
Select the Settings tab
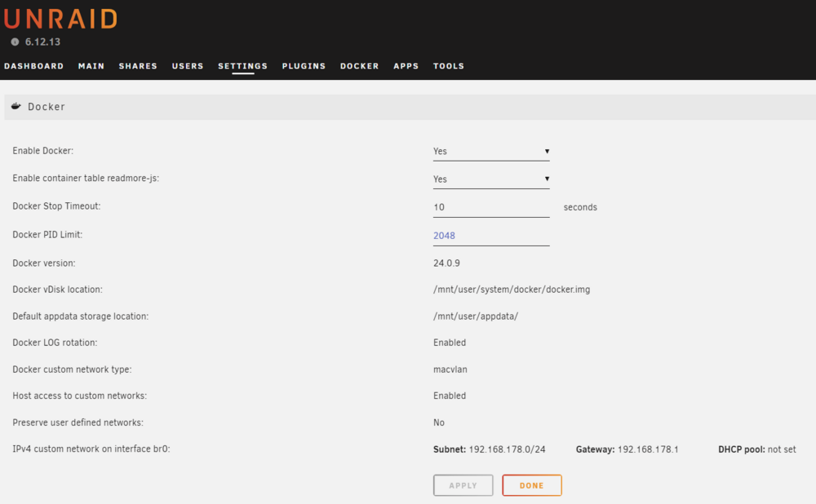tap(242, 66)
